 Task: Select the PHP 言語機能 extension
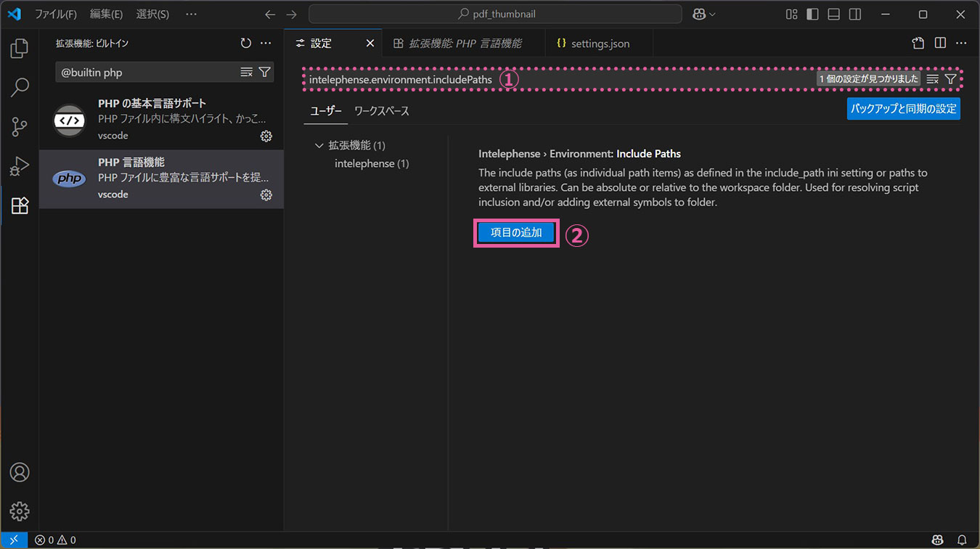(161, 179)
